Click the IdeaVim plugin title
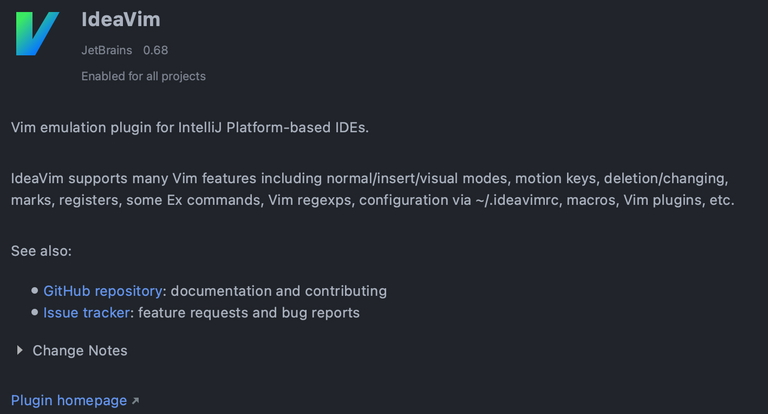The height and width of the screenshot is (414, 768). click(x=121, y=20)
